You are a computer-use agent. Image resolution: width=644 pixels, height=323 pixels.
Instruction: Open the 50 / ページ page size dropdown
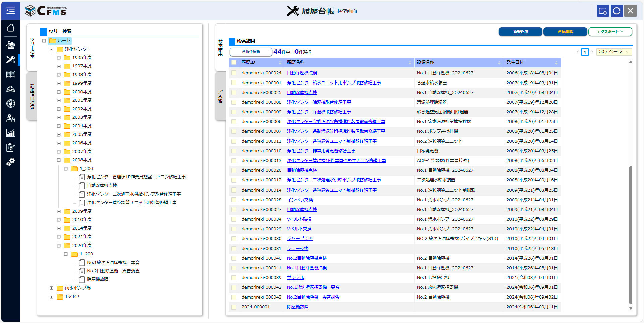coord(614,52)
